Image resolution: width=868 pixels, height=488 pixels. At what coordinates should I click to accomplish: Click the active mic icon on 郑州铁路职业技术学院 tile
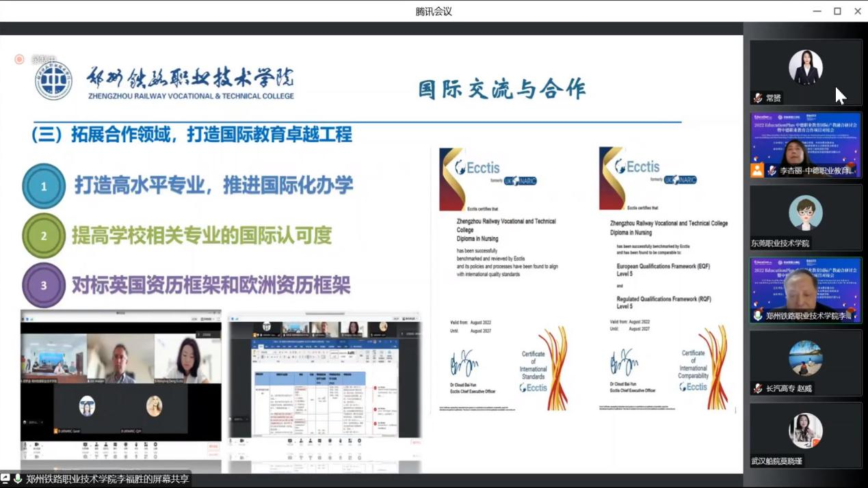[758, 316]
